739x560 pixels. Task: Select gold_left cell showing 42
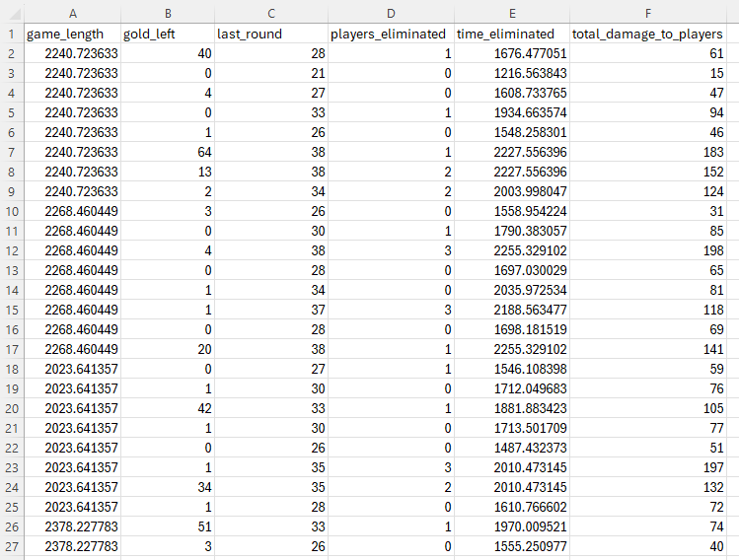[168, 408]
